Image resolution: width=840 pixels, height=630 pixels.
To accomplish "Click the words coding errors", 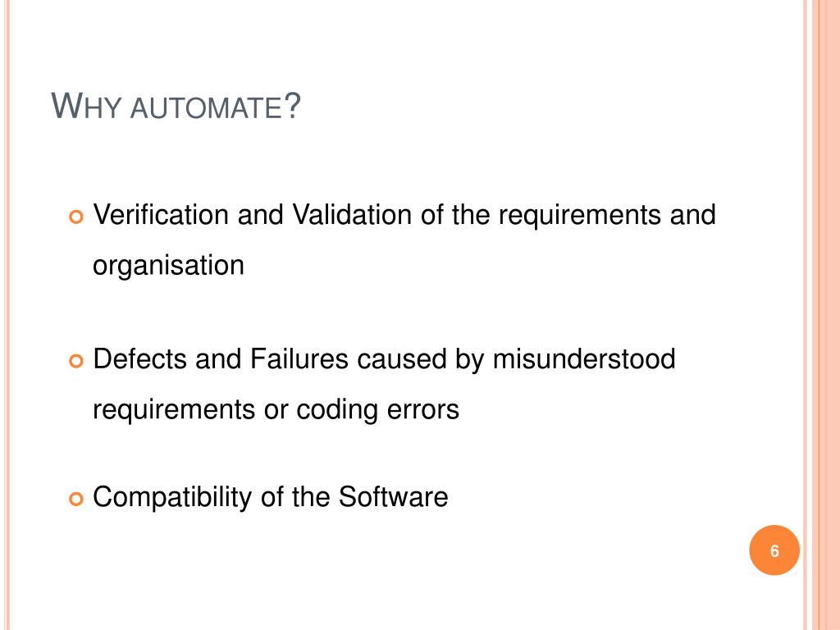I will [377, 410].
